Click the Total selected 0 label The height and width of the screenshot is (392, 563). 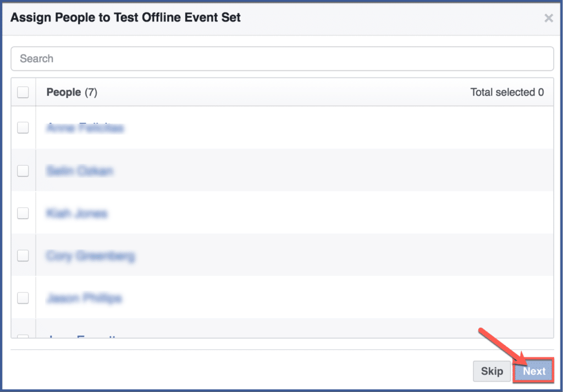[x=506, y=92]
